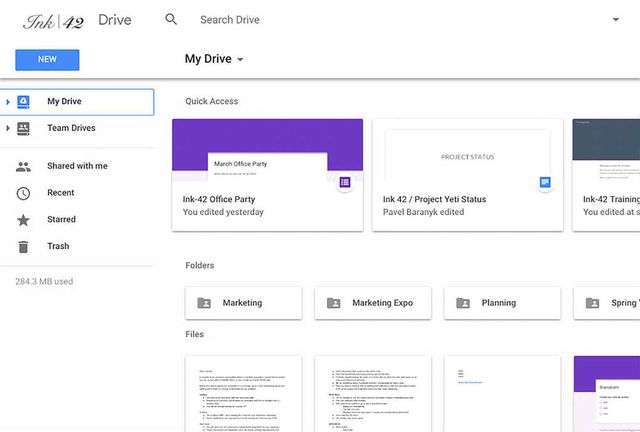Viewport: 640px width, 432px height.
Task: Click the Marketing Expo shared folder icon
Action: click(333, 303)
